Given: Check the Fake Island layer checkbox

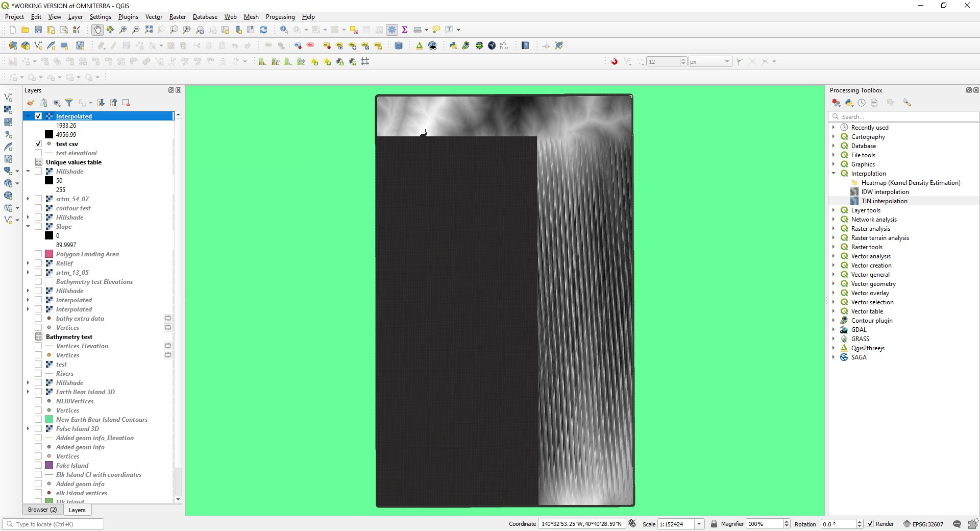Looking at the screenshot, I should 38,465.
